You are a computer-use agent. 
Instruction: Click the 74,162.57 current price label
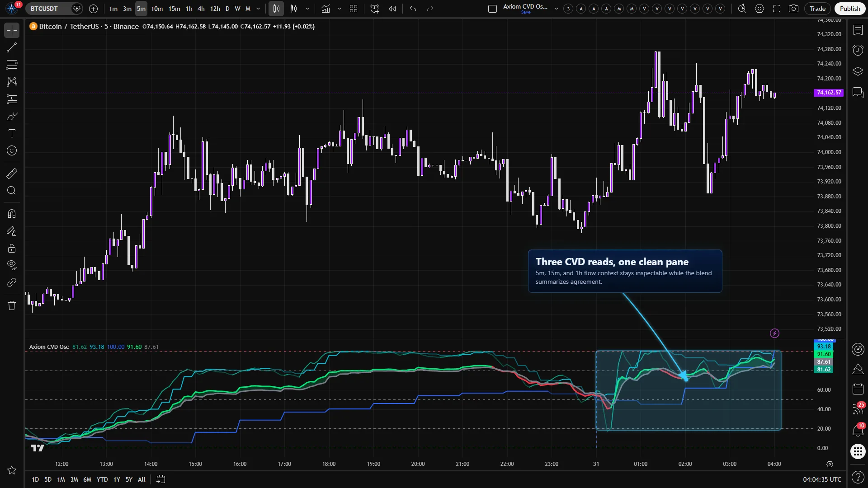tap(829, 93)
